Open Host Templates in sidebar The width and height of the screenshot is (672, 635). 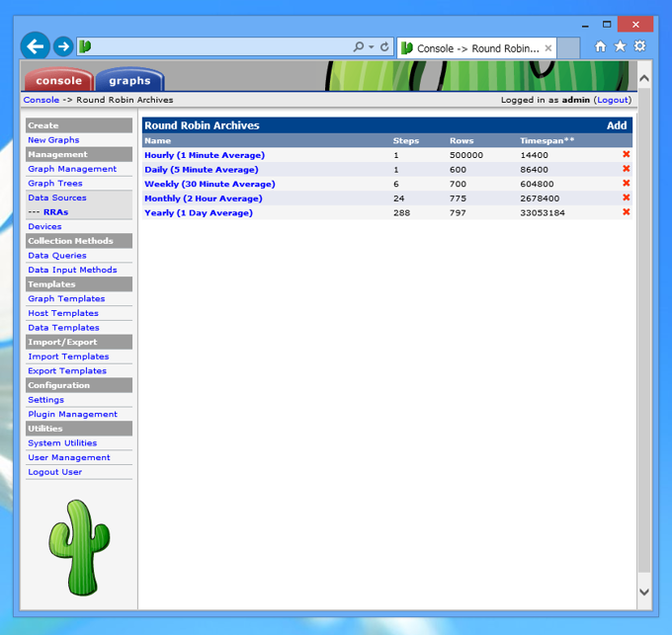tap(63, 313)
